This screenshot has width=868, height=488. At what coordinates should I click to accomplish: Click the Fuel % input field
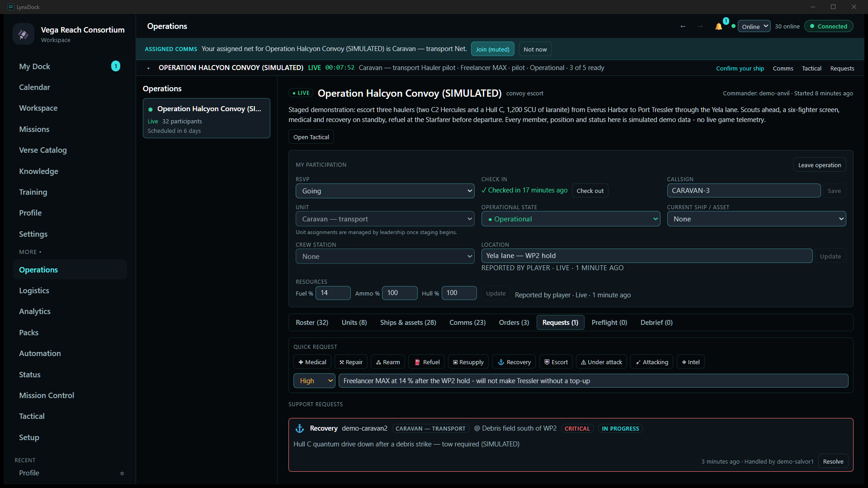tap(333, 293)
